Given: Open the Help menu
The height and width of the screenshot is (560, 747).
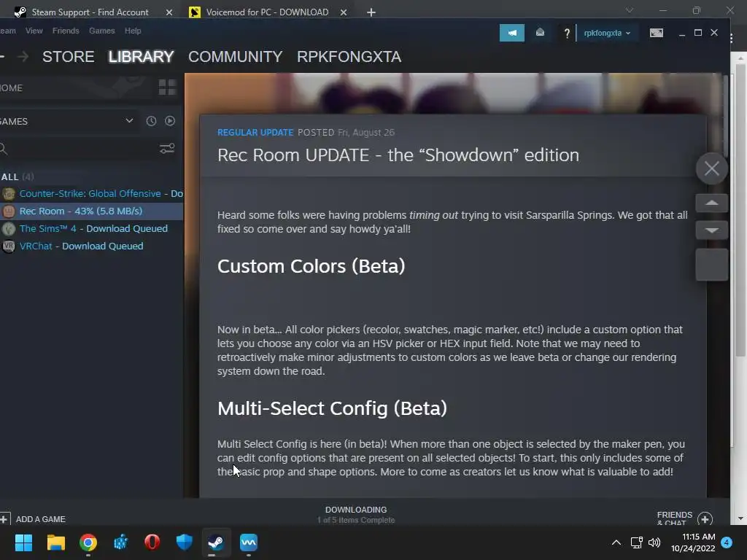Looking at the screenshot, I should tap(133, 31).
